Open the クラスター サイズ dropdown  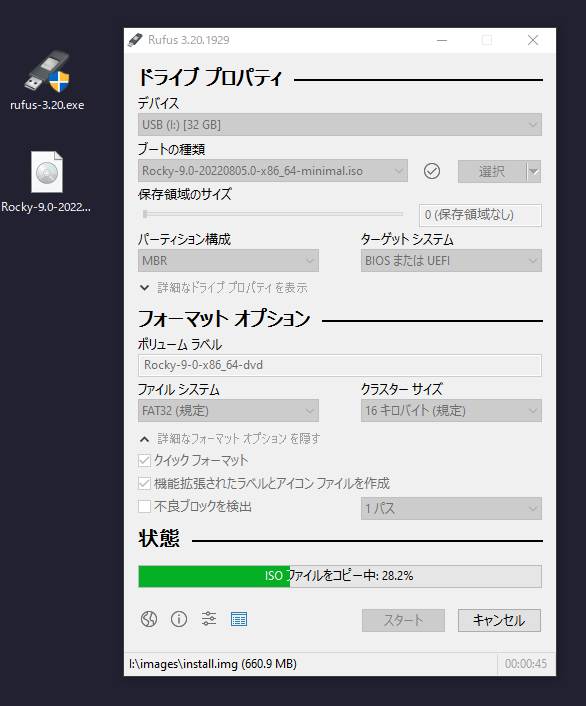451,411
